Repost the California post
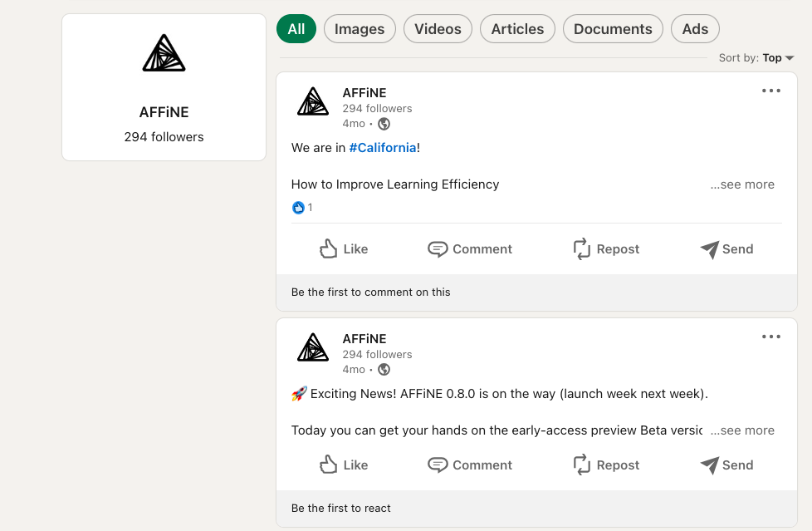Image resolution: width=812 pixels, height=531 pixels. (x=606, y=249)
